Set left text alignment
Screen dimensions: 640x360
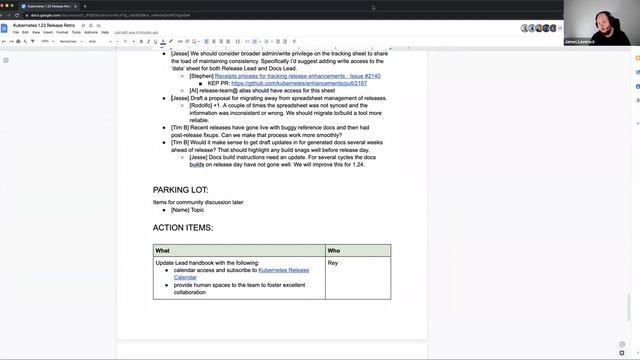point(206,42)
